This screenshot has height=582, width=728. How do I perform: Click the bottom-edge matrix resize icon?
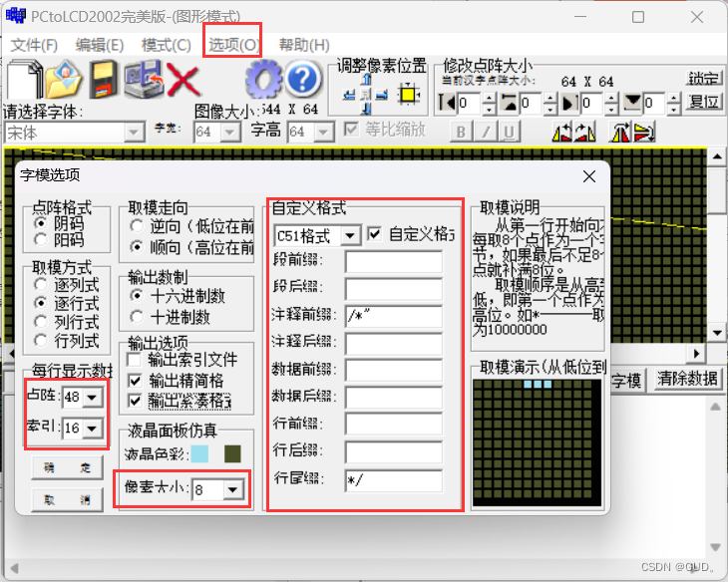(x=633, y=102)
